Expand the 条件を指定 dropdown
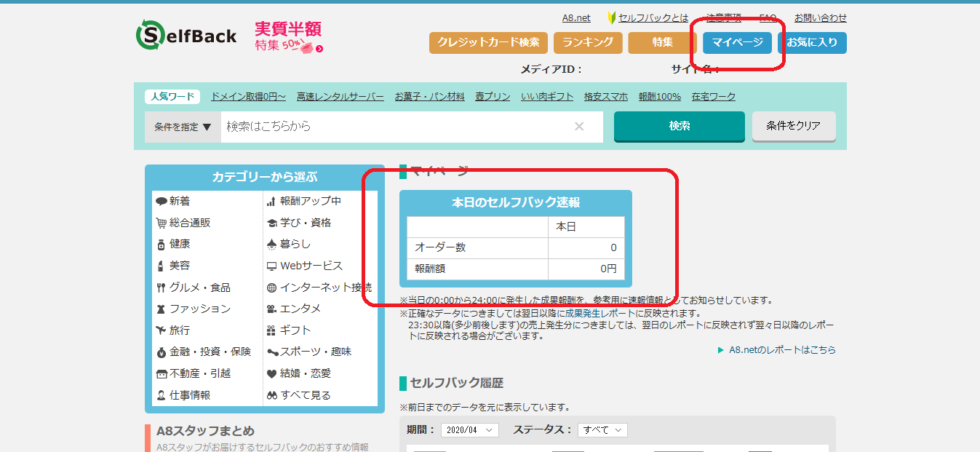Viewport: 980px width, 452px height. coord(183,127)
